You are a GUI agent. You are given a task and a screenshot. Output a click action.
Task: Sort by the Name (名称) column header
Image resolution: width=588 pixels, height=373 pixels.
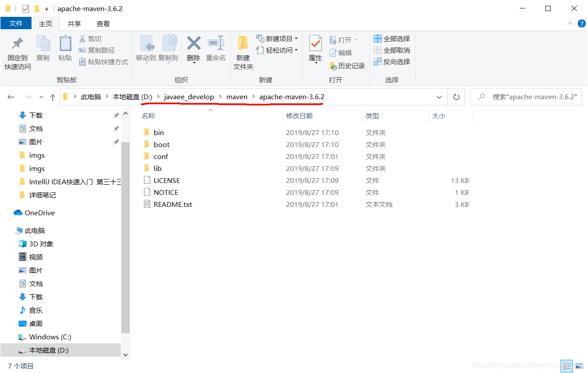(x=148, y=116)
